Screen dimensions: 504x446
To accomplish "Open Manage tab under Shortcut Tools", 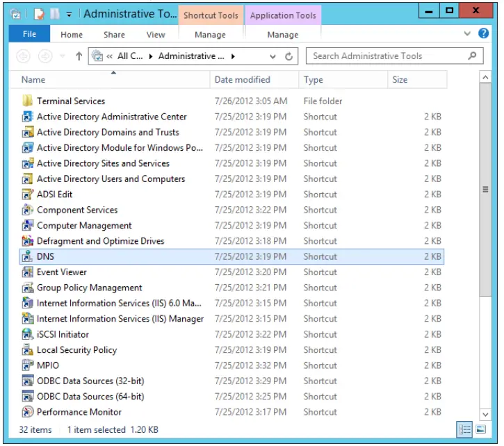I will click(210, 34).
